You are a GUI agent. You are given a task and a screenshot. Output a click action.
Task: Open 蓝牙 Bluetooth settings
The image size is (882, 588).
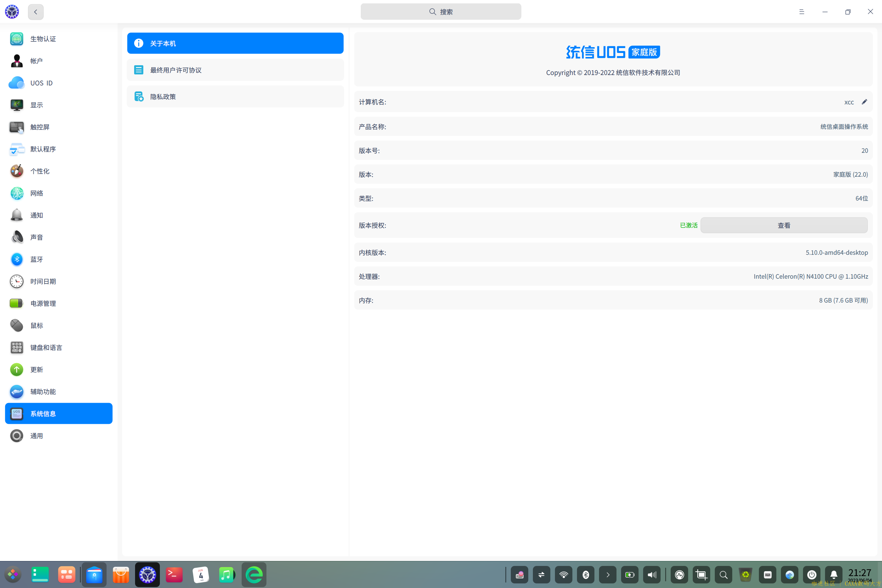pyautogui.click(x=58, y=259)
